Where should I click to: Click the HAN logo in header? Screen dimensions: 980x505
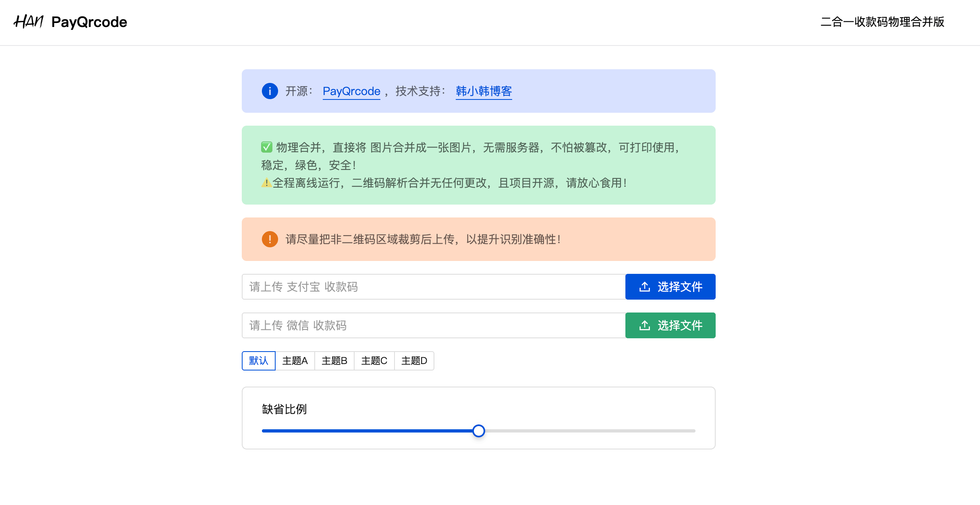(29, 22)
